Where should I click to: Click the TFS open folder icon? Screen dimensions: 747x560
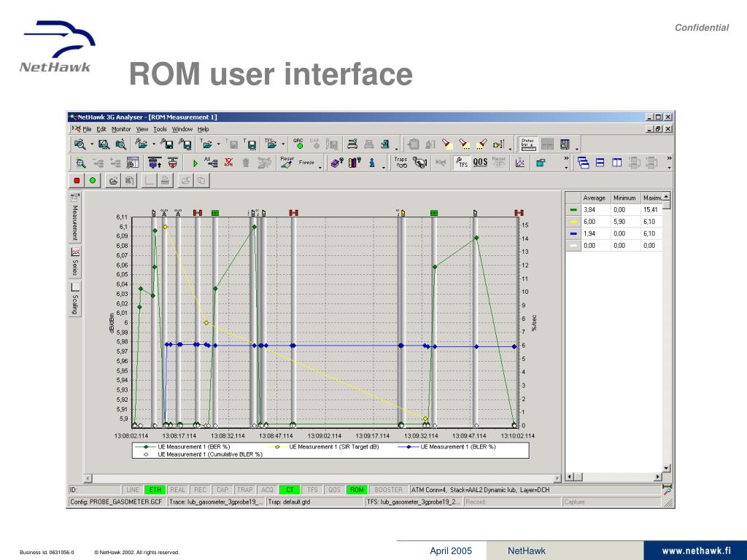tap(271, 144)
